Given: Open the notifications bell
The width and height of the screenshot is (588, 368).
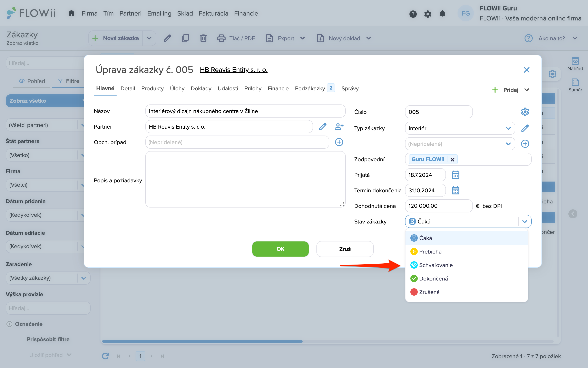Looking at the screenshot, I should coord(442,14).
